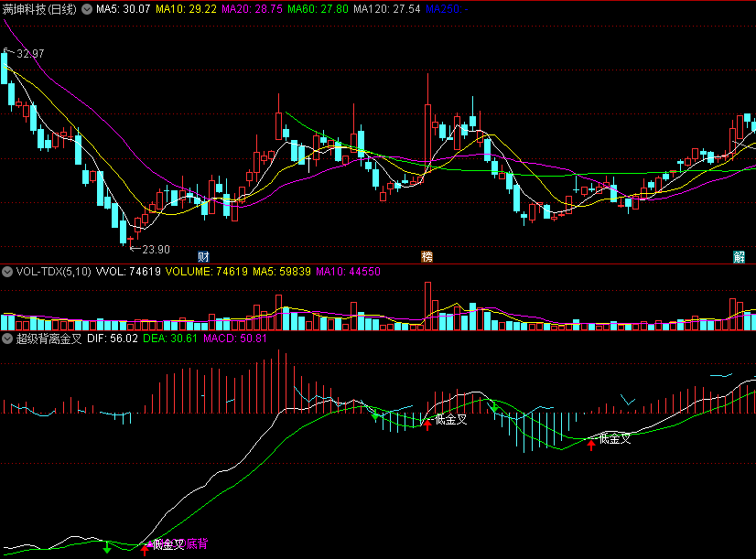
Task: Click the 榜 ranking marker icon
Action: point(427,257)
